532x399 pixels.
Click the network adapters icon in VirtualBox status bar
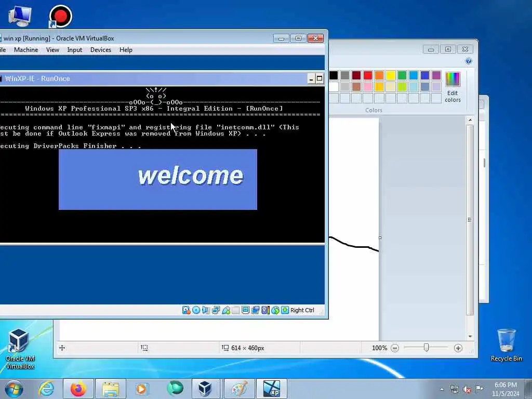tap(216, 310)
